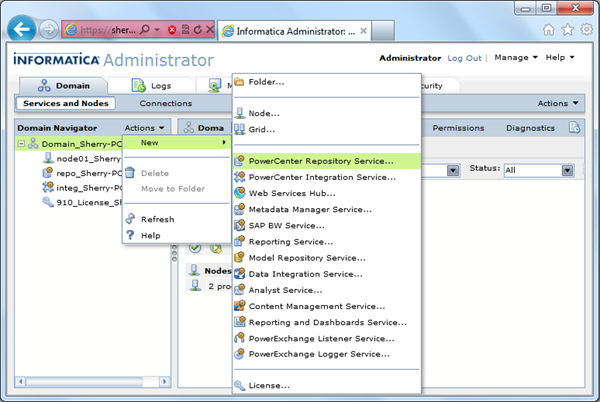
Task: Open the Status dropdown showing All
Action: (567, 170)
